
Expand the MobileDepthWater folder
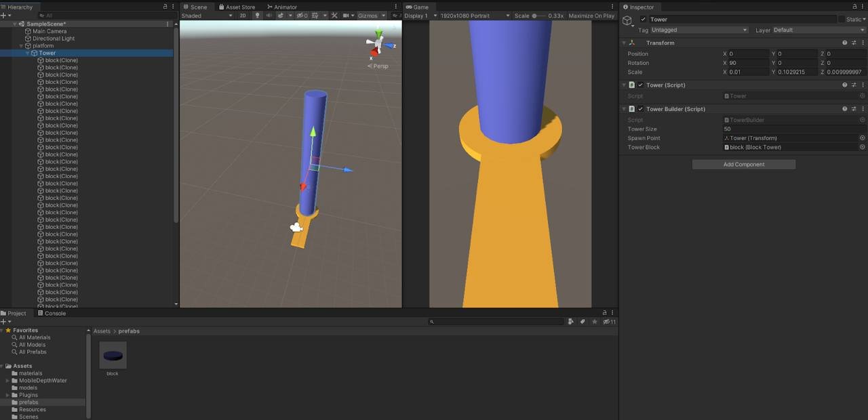pos(7,381)
